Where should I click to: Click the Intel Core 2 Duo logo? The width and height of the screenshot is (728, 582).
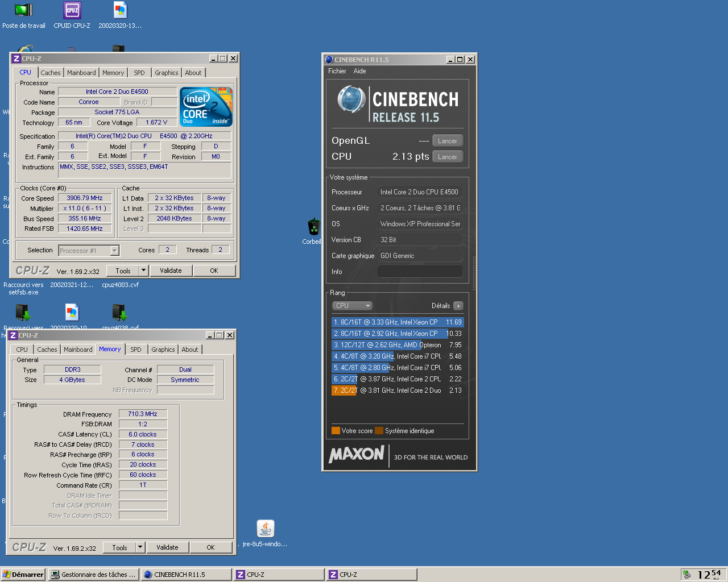point(206,106)
